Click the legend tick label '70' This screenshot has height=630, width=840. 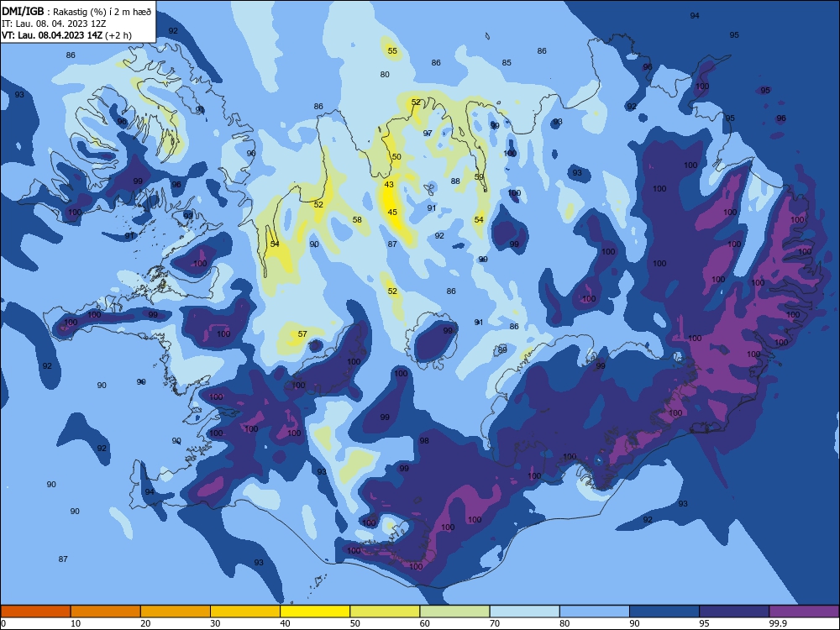tap(495, 623)
